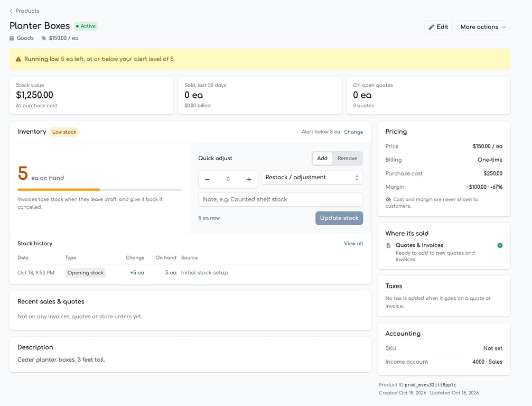The width and height of the screenshot is (532, 406).
Task: Click the Purchase cost value $250.00
Action: 493,173
